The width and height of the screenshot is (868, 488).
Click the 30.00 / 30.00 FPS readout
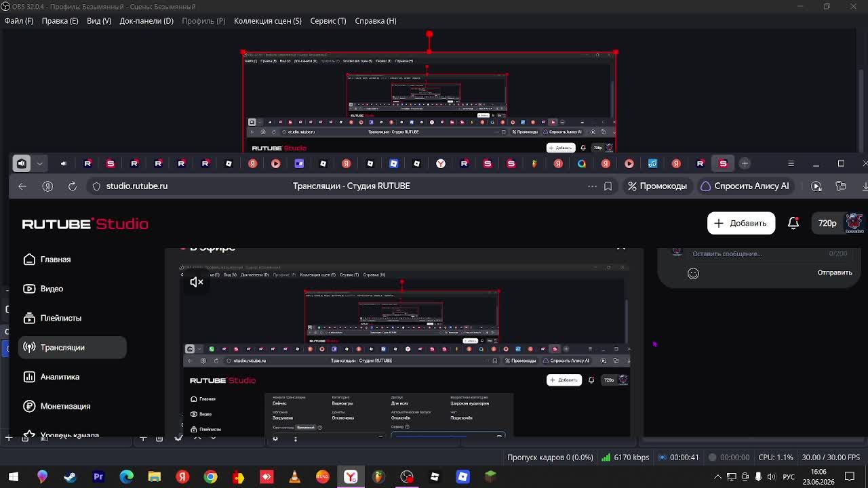[831, 457]
